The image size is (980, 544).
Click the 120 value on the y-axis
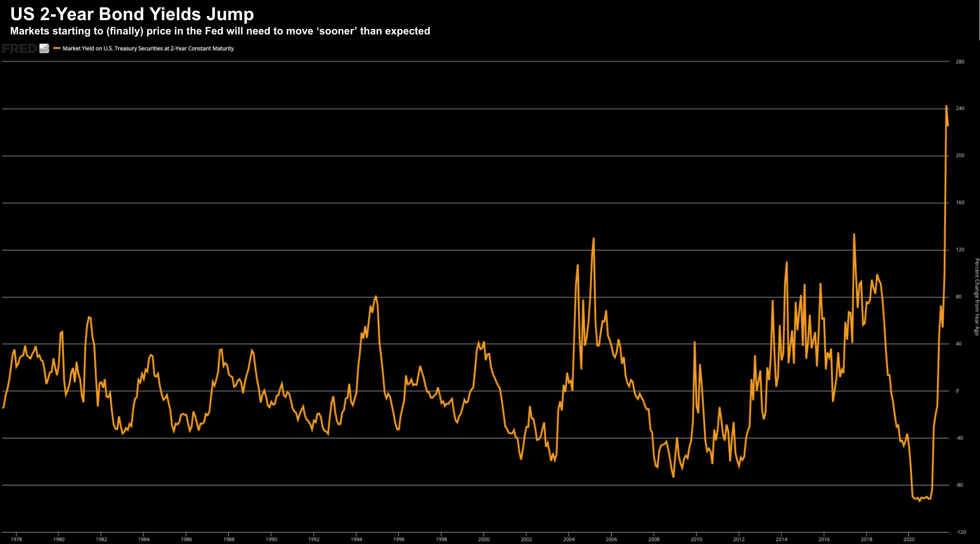coord(960,250)
